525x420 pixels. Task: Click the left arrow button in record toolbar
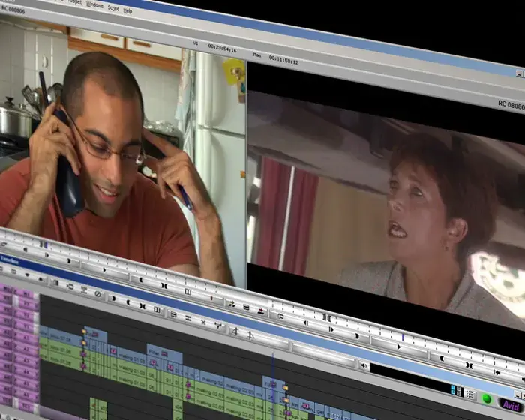[x=497, y=373]
